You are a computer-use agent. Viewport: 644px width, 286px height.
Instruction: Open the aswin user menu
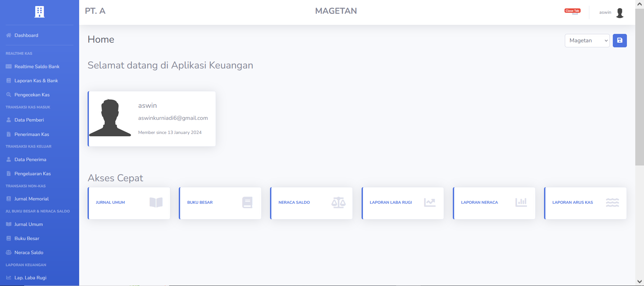tap(611, 12)
